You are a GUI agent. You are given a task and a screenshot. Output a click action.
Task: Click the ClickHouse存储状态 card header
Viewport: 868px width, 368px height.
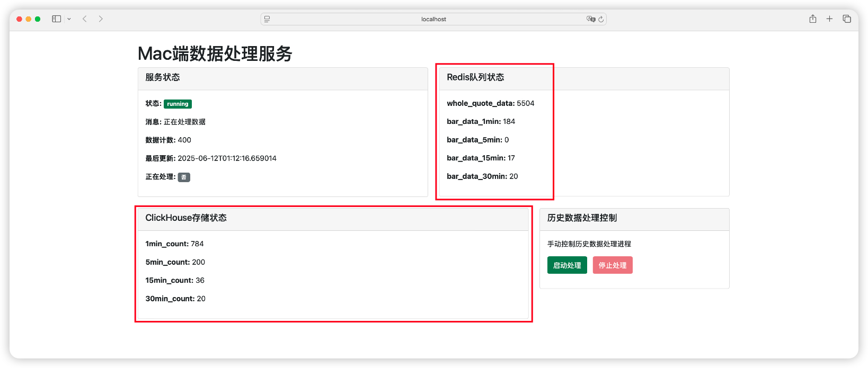coord(333,219)
